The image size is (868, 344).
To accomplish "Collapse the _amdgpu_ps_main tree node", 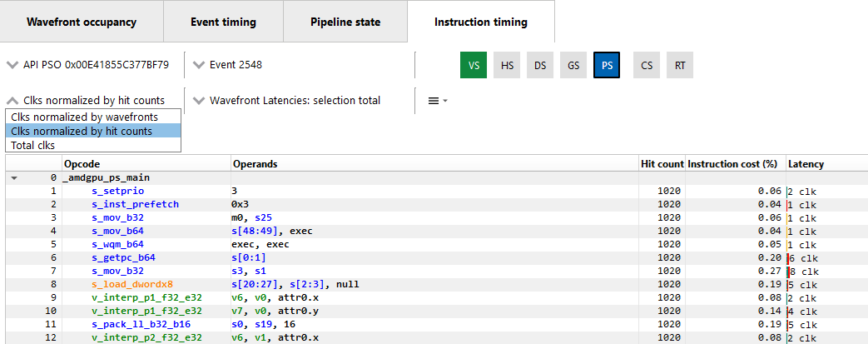I will pyautogui.click(x=14, y=177).
